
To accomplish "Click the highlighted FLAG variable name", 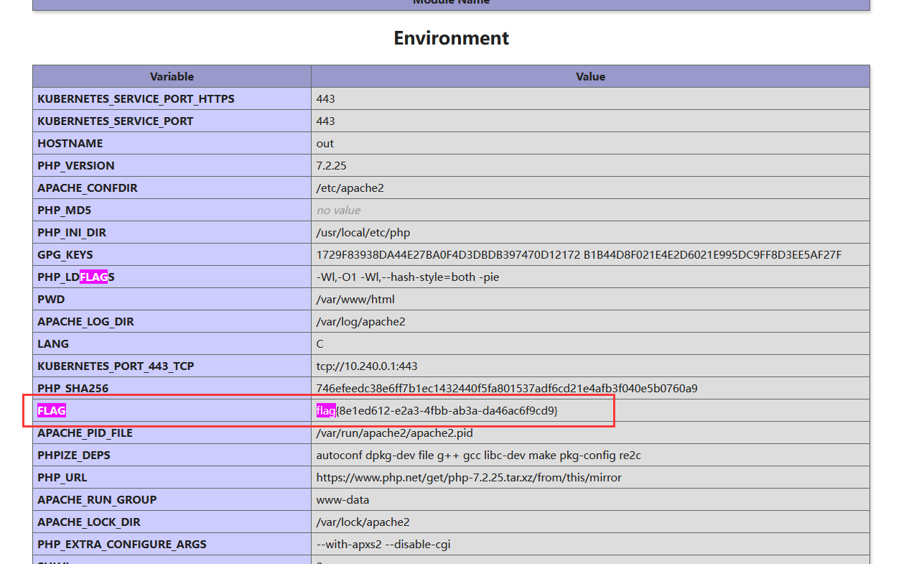I will click(x=52, y=410).
